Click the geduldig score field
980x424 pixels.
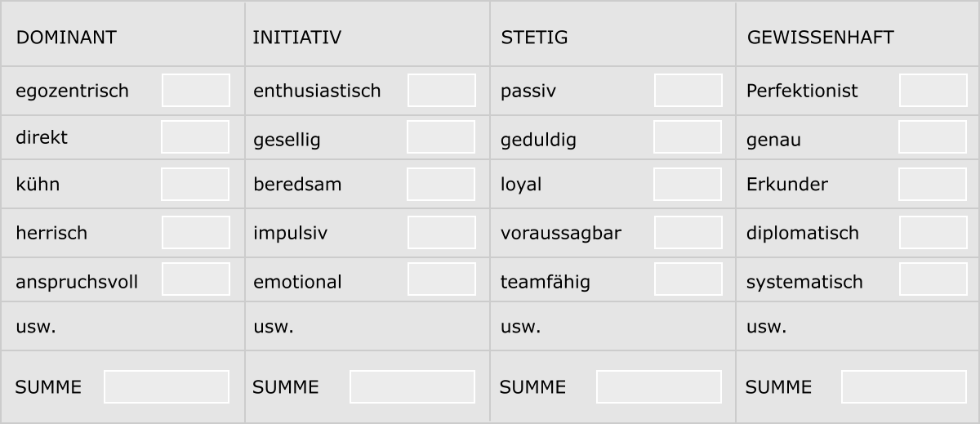pos(688,137)
